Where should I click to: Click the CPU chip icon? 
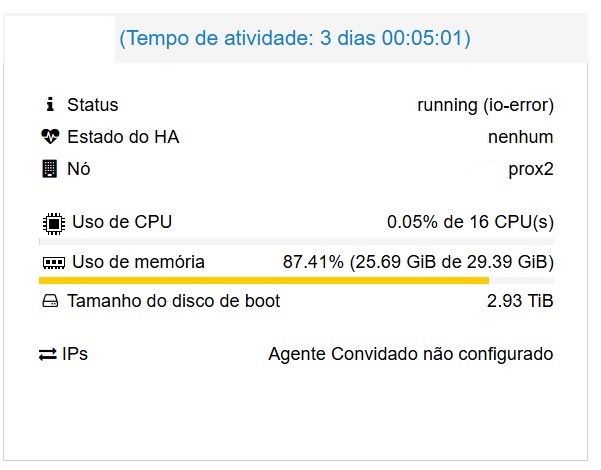(x=51, y=222)
